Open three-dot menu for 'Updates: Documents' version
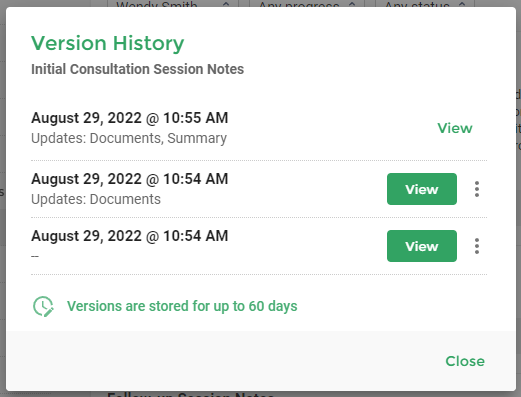 pos(477,189)
